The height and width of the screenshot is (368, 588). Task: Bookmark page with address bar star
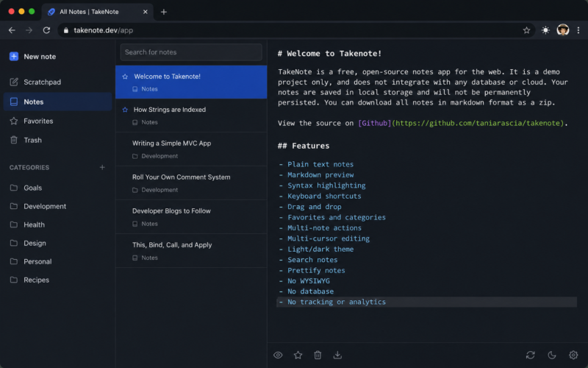coord(526,30)
